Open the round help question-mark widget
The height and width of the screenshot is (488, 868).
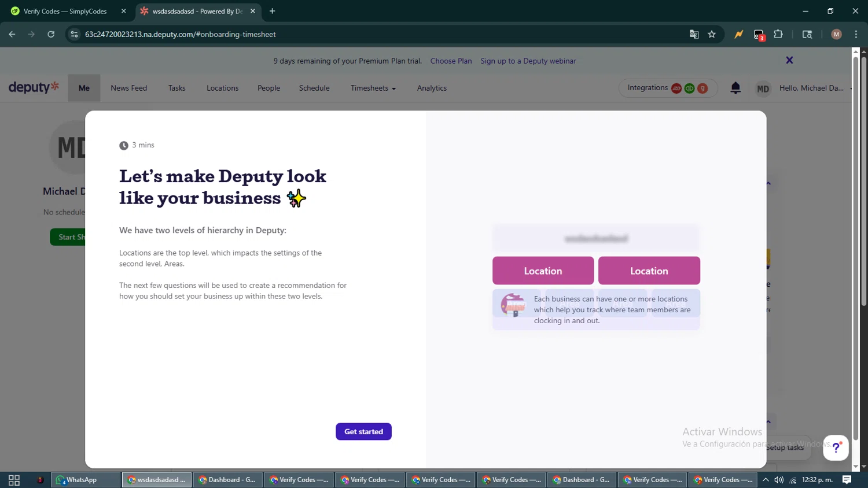836,448
